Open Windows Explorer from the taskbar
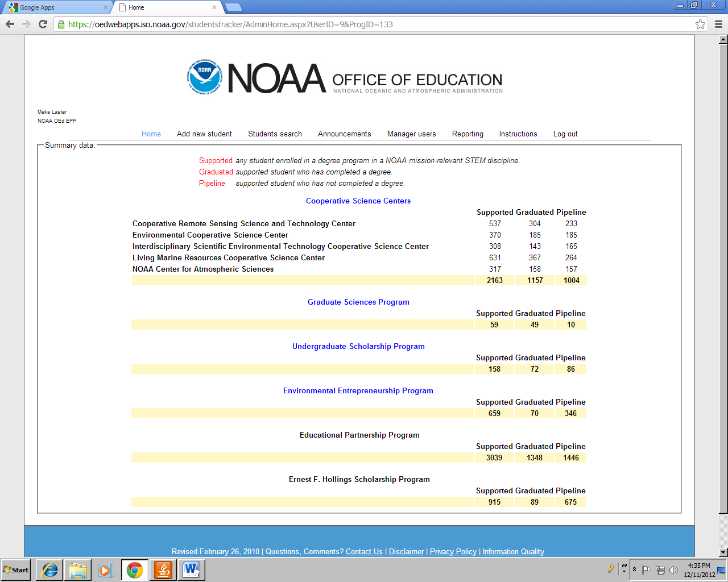728x582 pixels. pyautogui.click(x=78, y=570)
